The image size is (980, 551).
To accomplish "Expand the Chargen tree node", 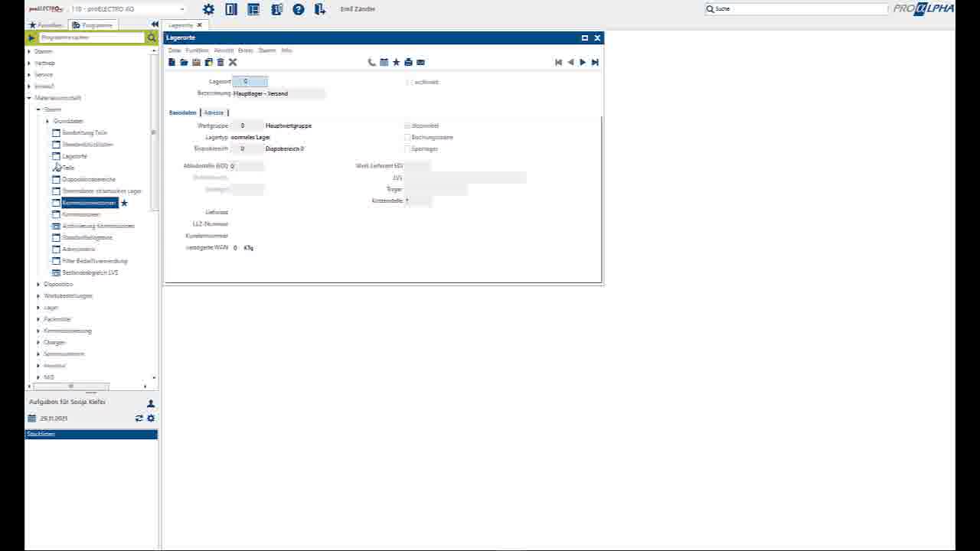I will (38, 342).
